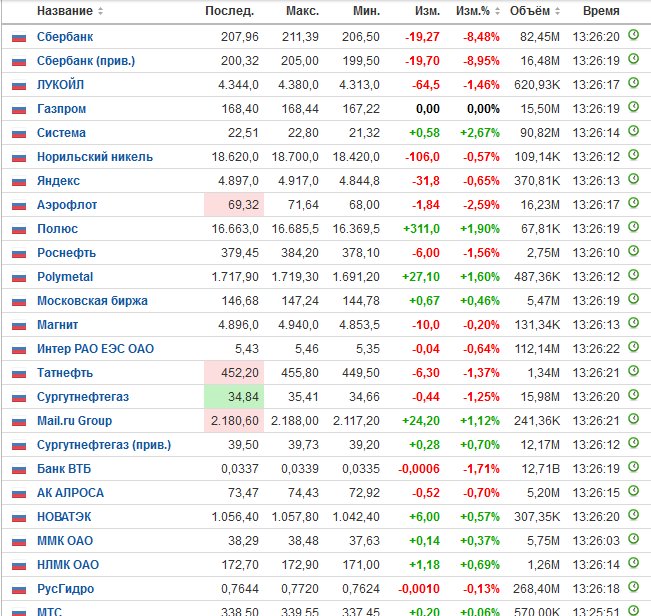
Task: Click the clock icon in Магнит row
Action: pos(633,323)
